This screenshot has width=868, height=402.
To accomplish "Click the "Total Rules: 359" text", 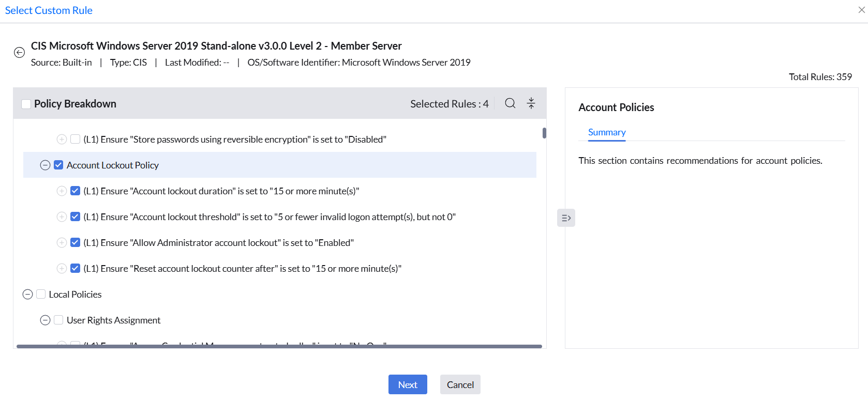I will pyautogui.click(x=820, y=77).
